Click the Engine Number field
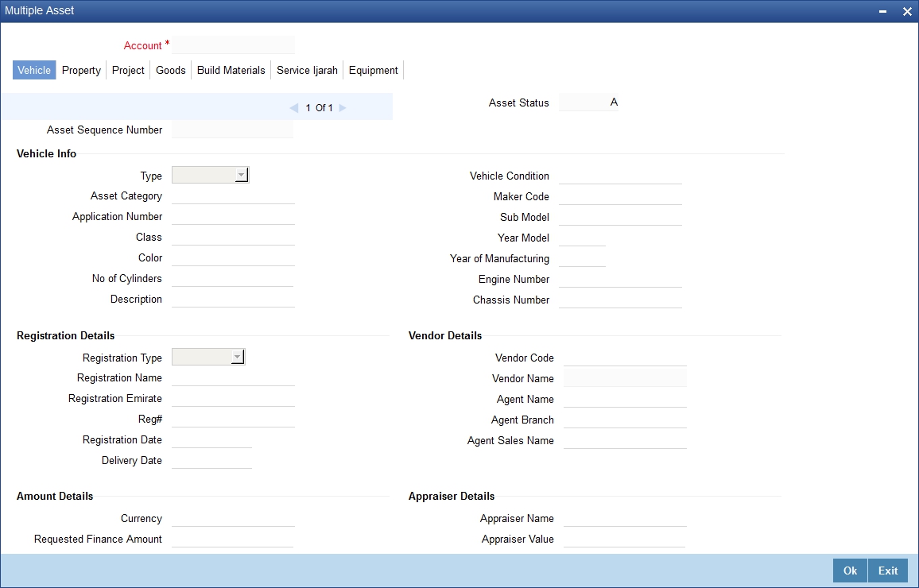Screen dimensions: 919x588 click(620, 279)
